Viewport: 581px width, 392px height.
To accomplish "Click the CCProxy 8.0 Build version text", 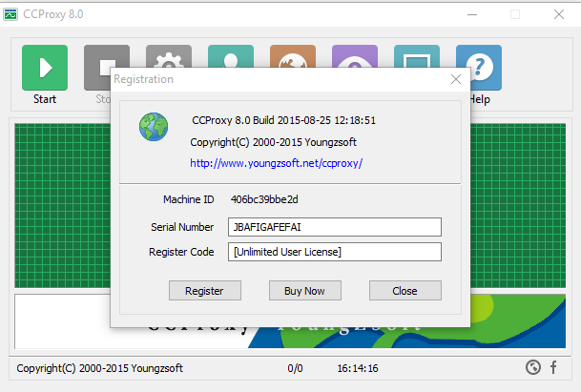I will 283,120.
